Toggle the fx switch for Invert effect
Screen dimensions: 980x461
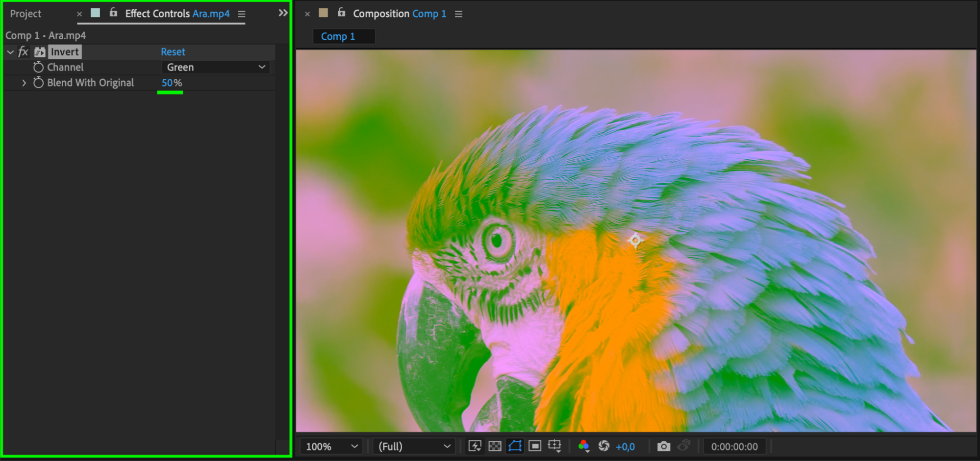(x=23, y=52)
